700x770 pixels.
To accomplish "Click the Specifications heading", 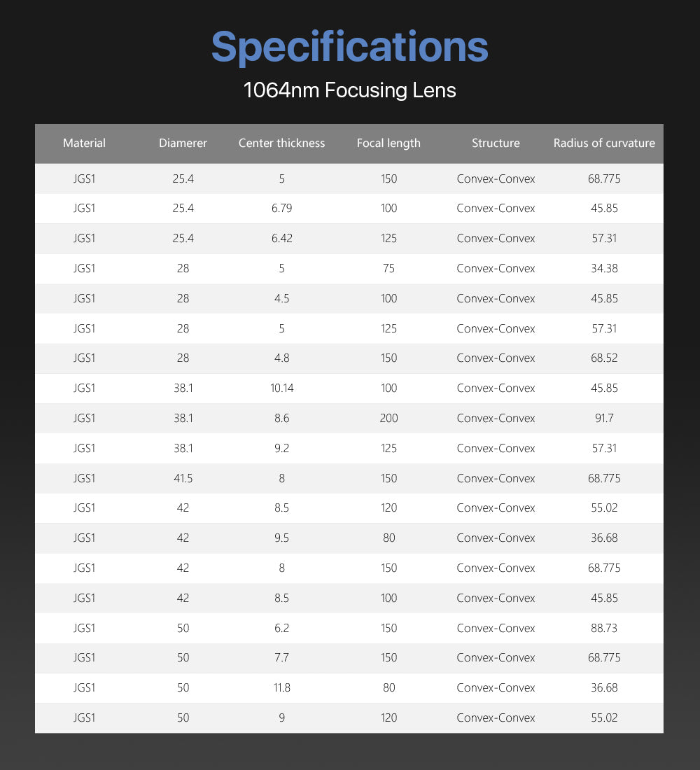I will 349,46.
